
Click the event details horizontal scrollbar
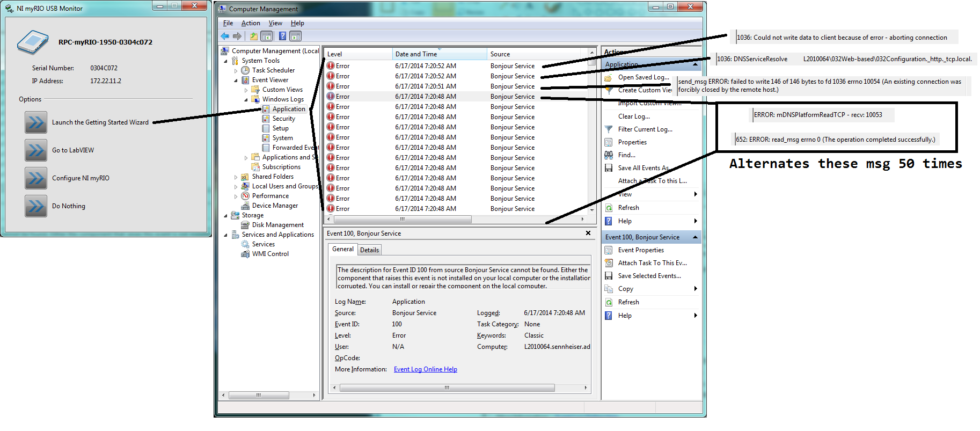447,388
